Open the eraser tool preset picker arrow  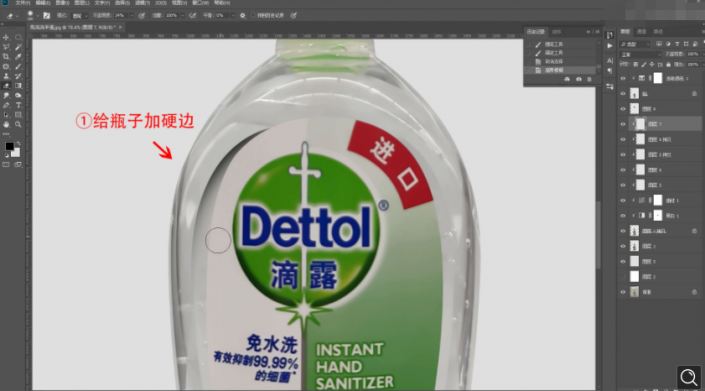coord(17,16)
